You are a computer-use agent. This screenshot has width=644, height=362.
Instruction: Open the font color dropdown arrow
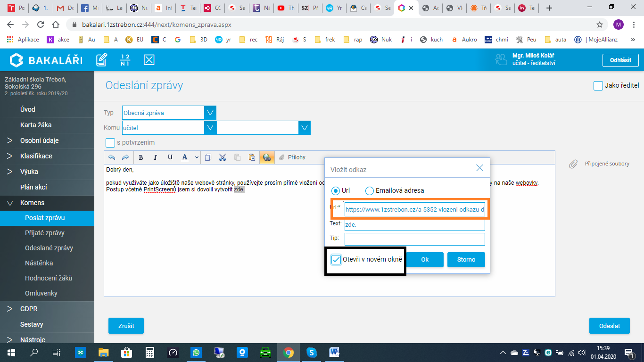(196, 157)
